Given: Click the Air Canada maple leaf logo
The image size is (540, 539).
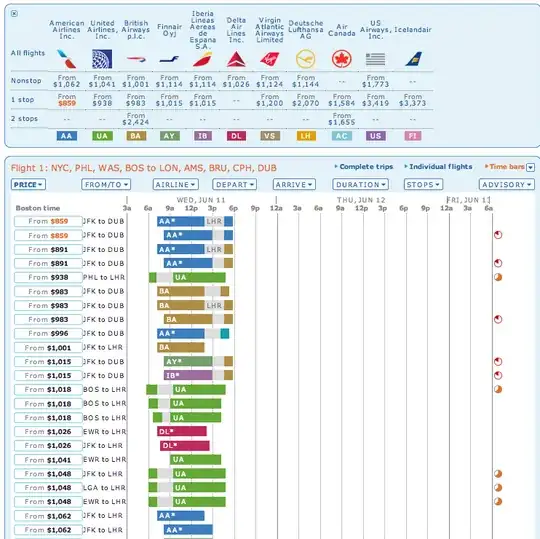Looking at the screenshot, I should 342,59.
